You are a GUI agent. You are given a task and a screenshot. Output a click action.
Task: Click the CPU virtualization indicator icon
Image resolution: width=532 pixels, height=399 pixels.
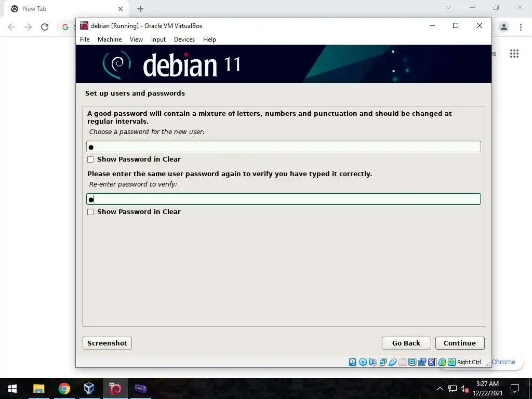pos(432,362)
